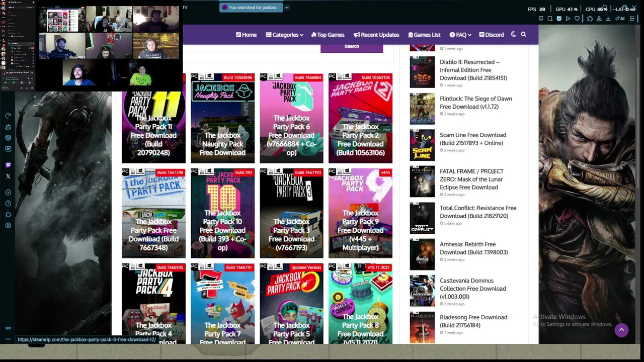Viewport: 644px width, 362px height.
Task: Click the scroll-to-top arrow button
Action: point(621,330)
